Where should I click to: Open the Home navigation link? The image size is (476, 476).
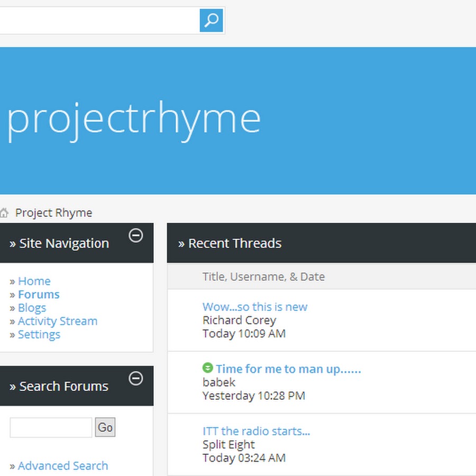pos(34,281)
